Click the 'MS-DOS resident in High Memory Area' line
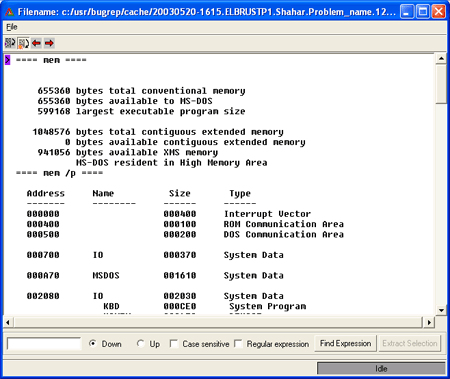 [x=172, y=163]
